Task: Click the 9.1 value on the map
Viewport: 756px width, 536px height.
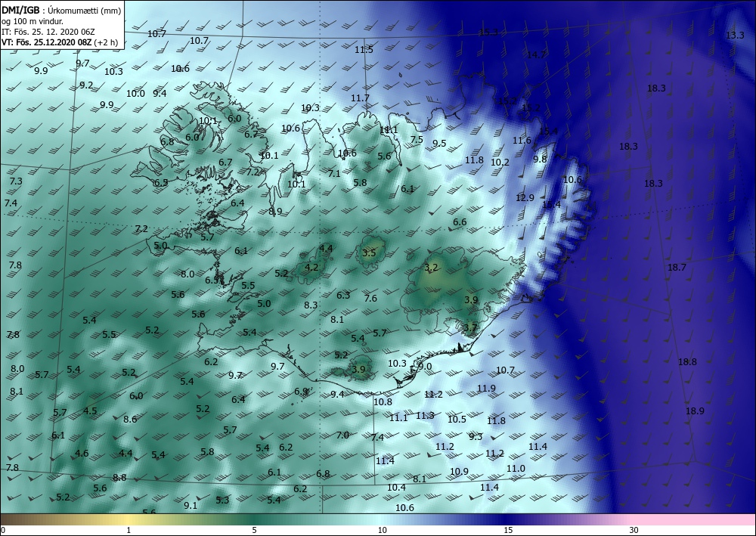Action: tap(191, 506)
